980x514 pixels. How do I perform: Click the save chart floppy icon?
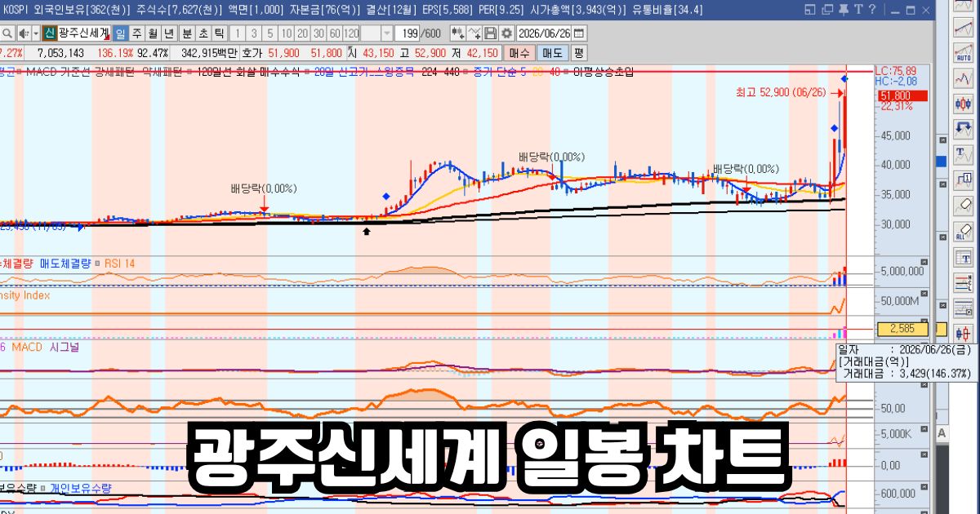(490, 33)
